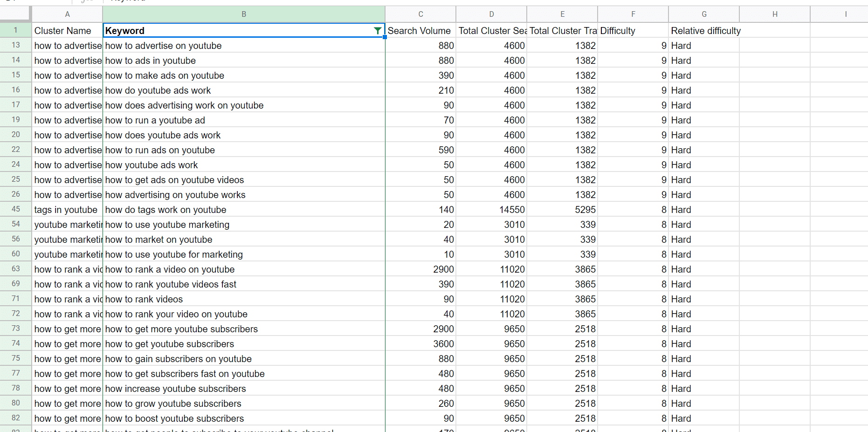Click the Cluster Name header cell
Viewport: 868px width, 432px height.
coord(67,31)
